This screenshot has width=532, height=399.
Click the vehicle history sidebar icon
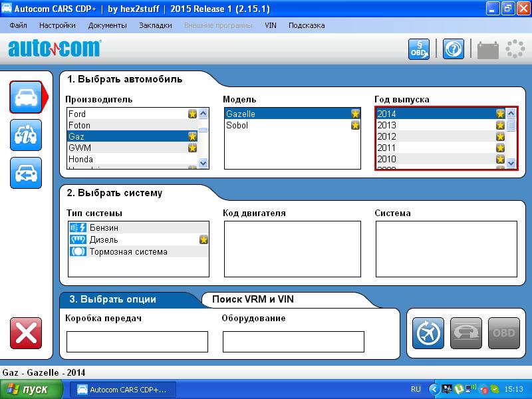(25, 173)
